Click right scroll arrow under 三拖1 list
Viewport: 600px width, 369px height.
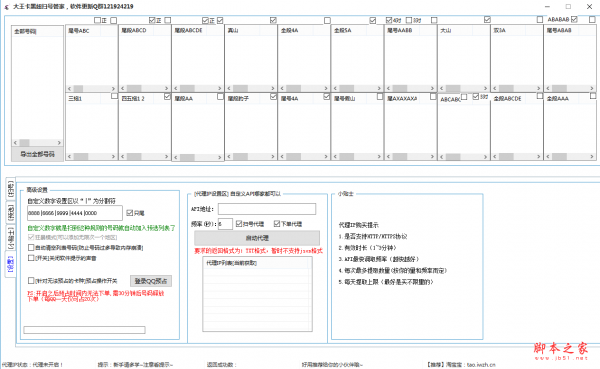pyautogui.click(x=113, y=157)
